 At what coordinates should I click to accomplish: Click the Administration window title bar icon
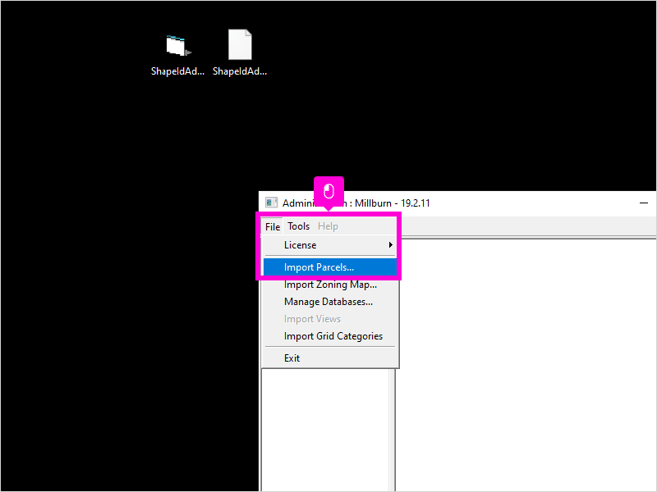(x=271, y=203)
